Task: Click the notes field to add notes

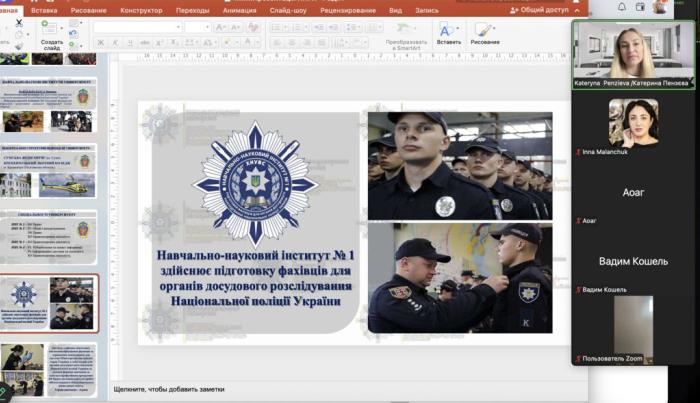Action: [300, 388]
